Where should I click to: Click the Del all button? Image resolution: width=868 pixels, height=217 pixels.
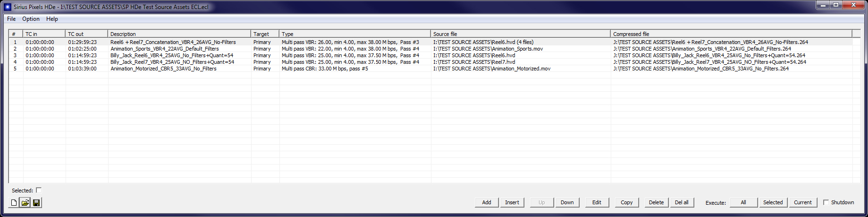[682, 202]
